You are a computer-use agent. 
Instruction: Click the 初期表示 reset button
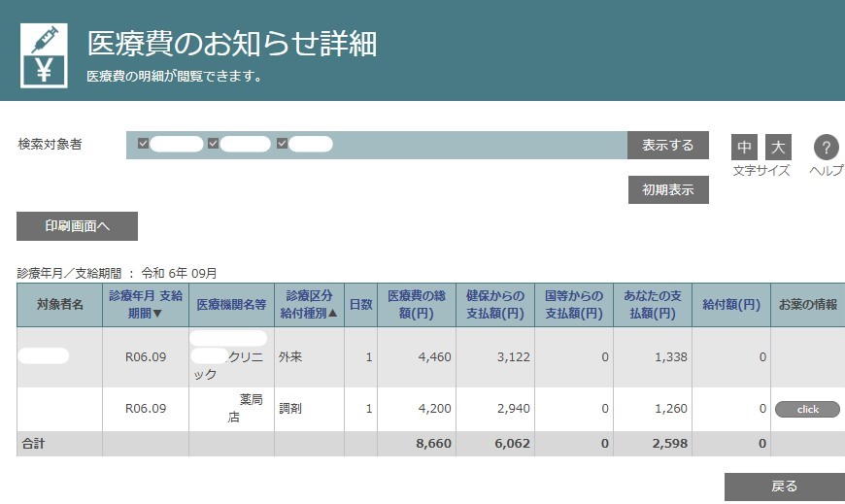pos(668,190)
